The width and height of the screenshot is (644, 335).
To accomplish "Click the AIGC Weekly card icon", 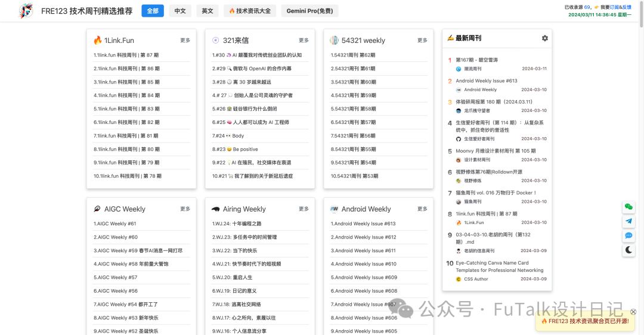I will coord(97,209).
